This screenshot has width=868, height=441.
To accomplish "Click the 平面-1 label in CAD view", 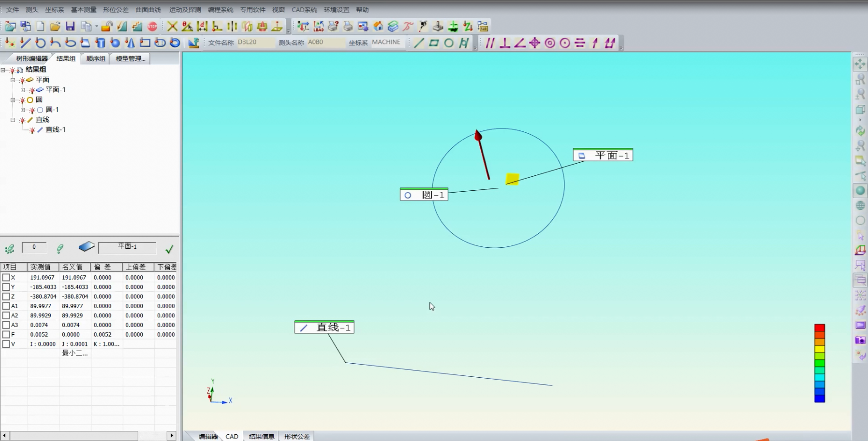I will 603,155.
